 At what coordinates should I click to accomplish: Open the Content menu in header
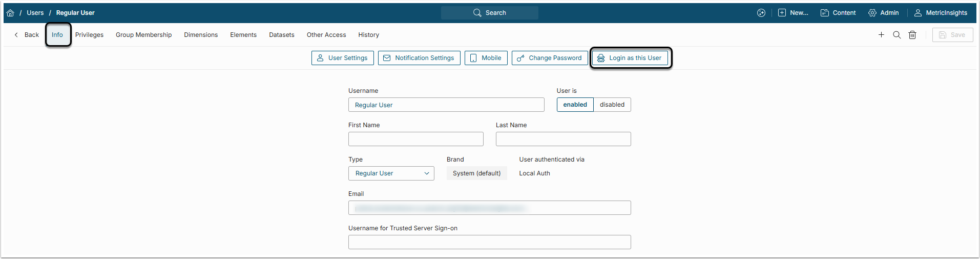pyautogui.click(x=838, y=13)
